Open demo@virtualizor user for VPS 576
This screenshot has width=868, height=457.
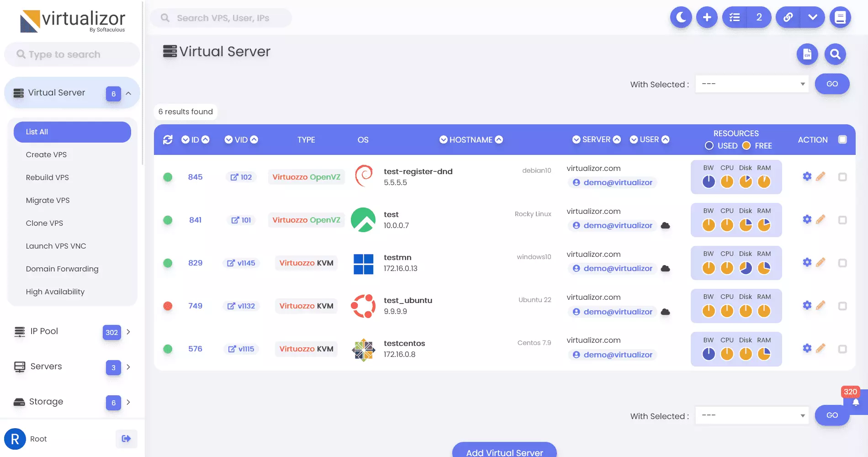(x=612, y=355)
